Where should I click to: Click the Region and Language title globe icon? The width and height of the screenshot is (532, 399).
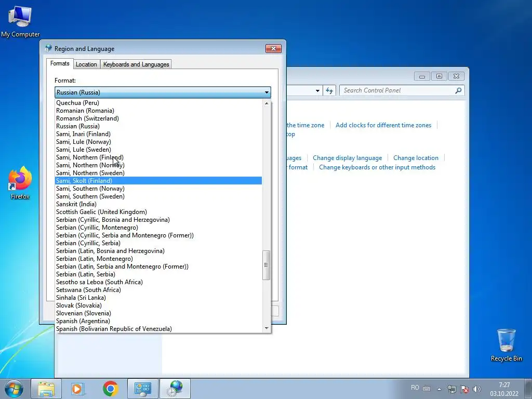pyautogui.click(x=48, y=48)
